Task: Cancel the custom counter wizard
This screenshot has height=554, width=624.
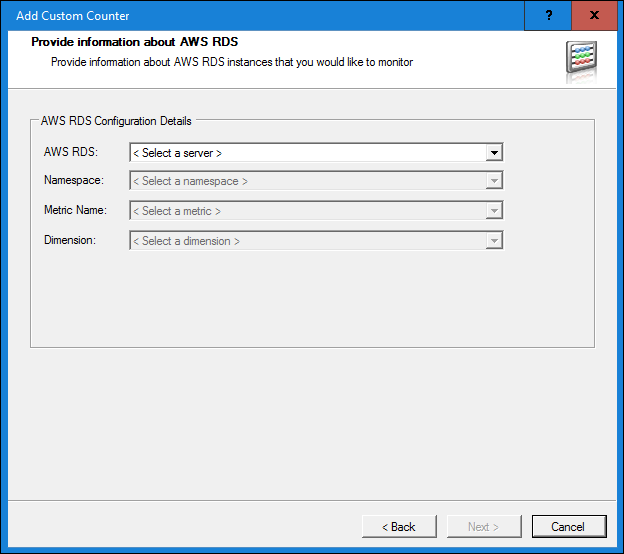Action: 568,526
